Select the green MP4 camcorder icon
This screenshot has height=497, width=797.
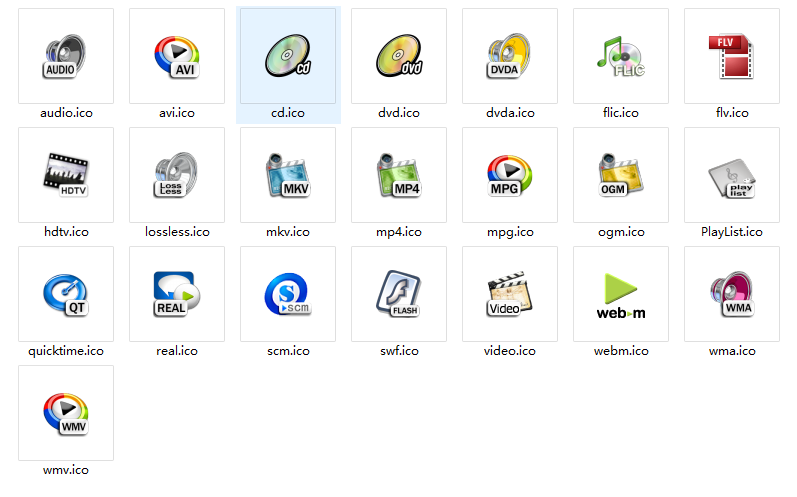399,175
